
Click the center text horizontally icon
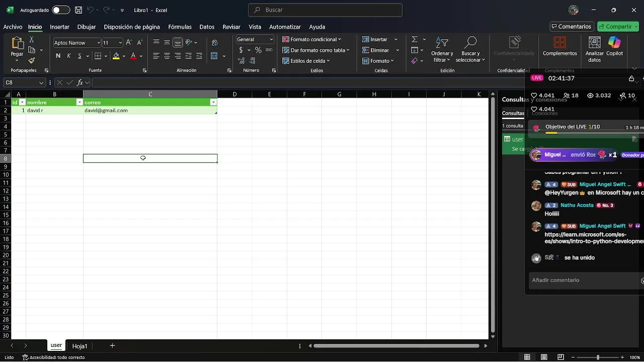click(x=167, y=56)
